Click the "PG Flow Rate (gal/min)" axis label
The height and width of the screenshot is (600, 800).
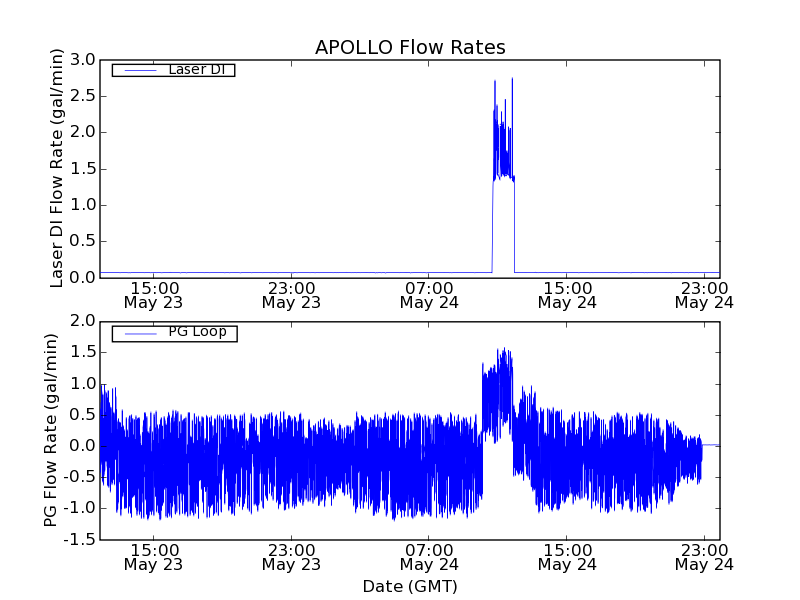51,430
